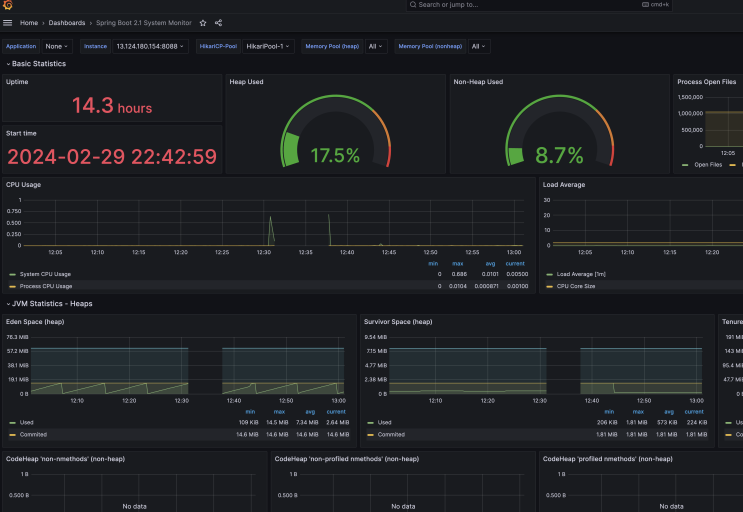Sort CPU Usage legend by current column
743x512 pixels.
515,264
